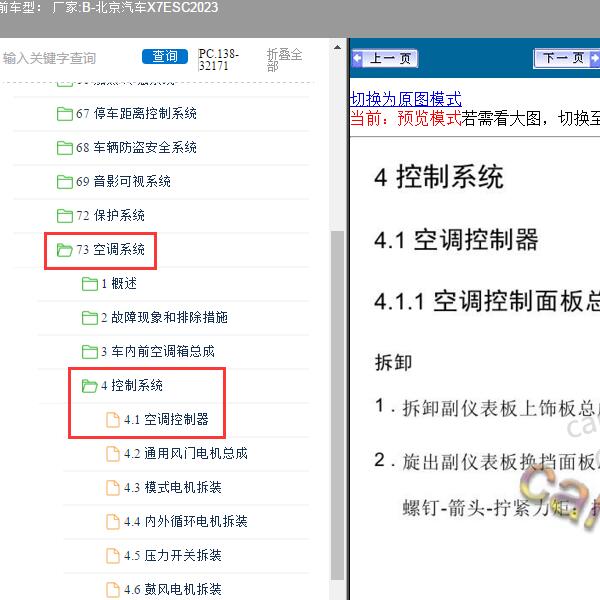Click folder icon of 72 保护系统

pyautogui.click(x=65, y=215)
